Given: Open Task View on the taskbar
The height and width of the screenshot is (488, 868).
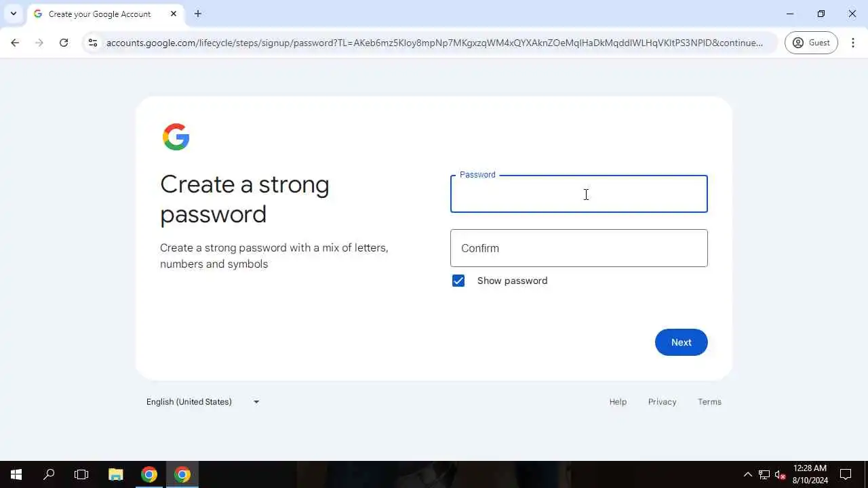Looking at the screenshot, I should [81, 474].
